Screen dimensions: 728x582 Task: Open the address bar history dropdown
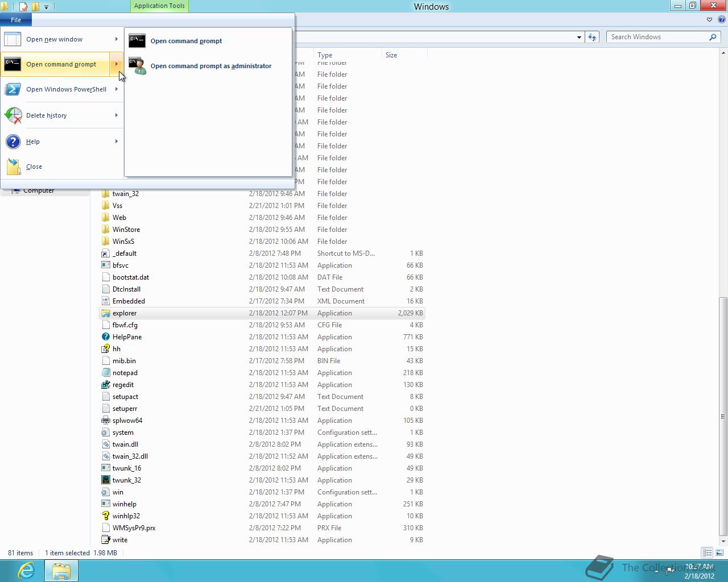[x=579, y=37]
